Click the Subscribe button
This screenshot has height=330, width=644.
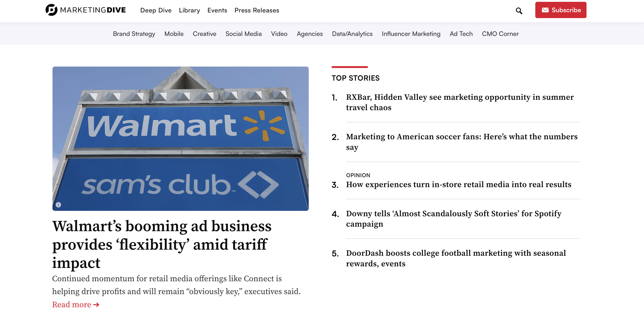pos(561,10)
